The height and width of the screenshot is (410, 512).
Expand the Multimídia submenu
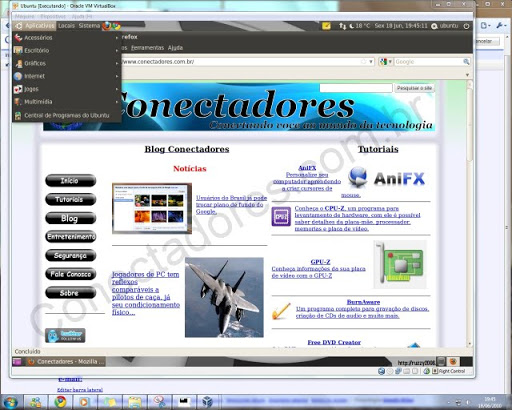coord(66,102)
